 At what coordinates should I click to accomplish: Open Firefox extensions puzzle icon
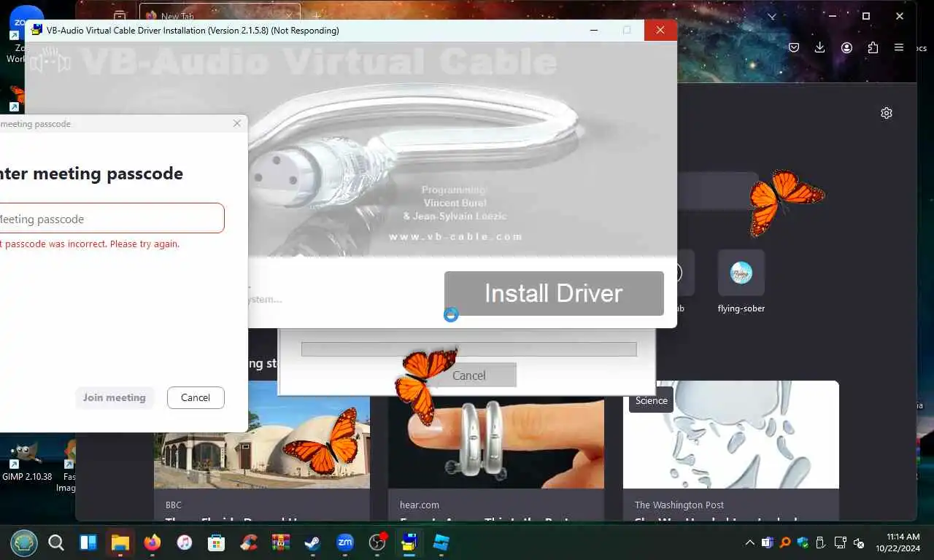[873, 47]
